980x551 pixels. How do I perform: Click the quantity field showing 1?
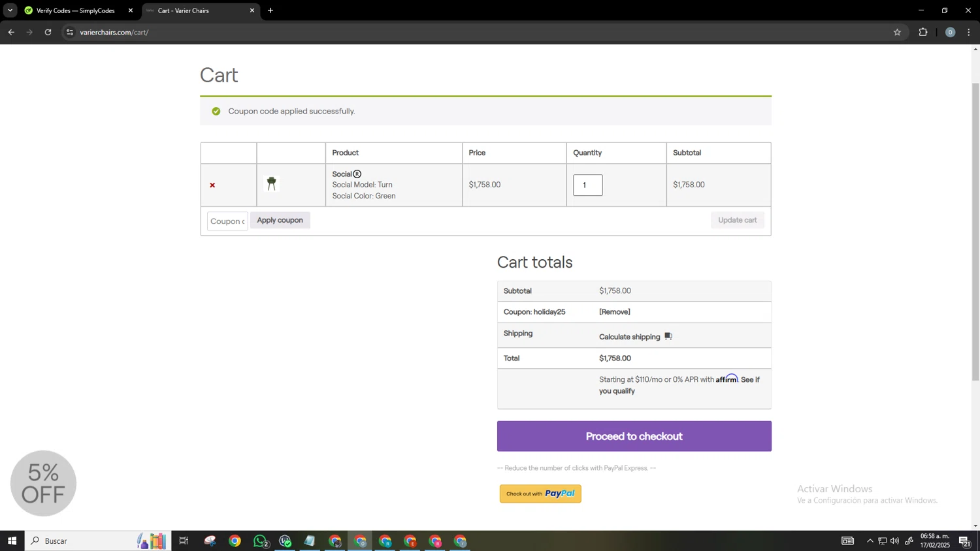point(587,185)
